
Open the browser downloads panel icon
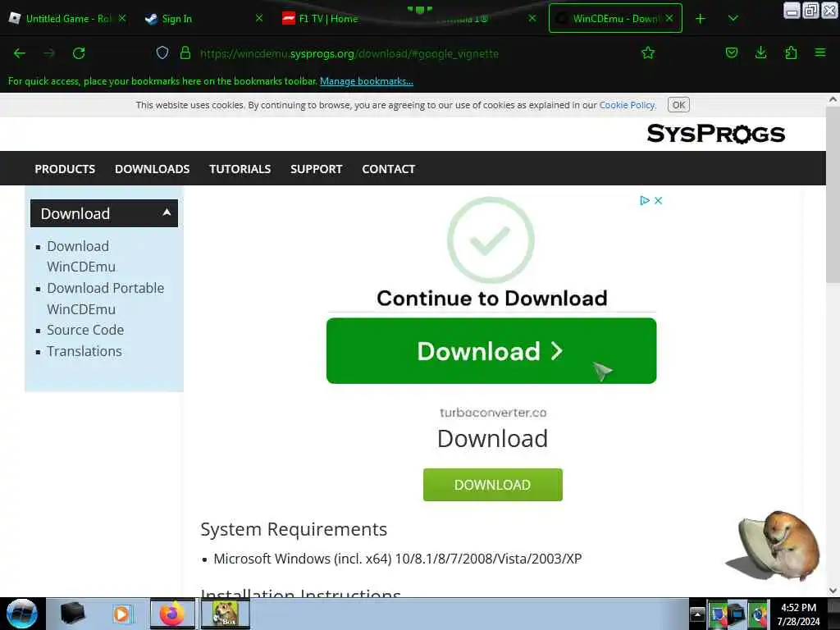point(760,52)
